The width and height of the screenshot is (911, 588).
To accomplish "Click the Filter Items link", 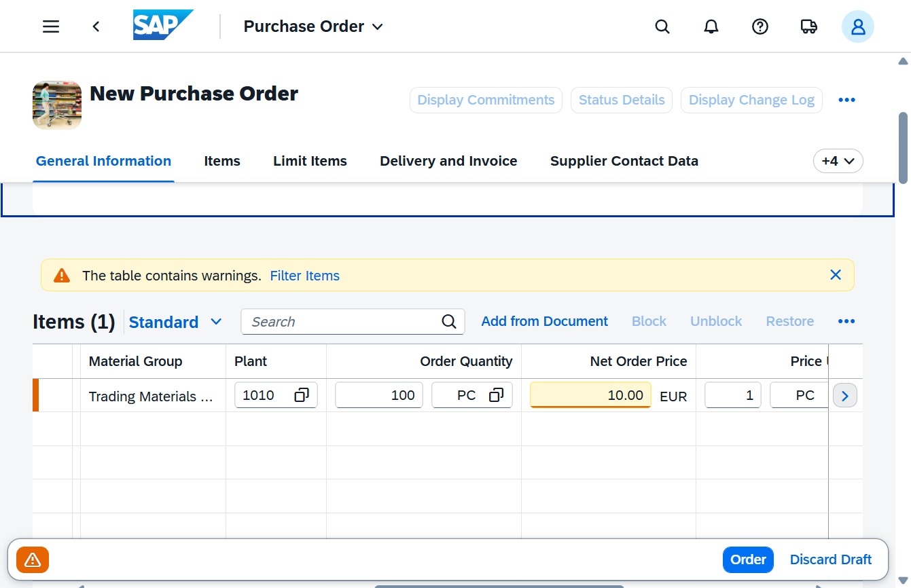I will pos(305,276).
